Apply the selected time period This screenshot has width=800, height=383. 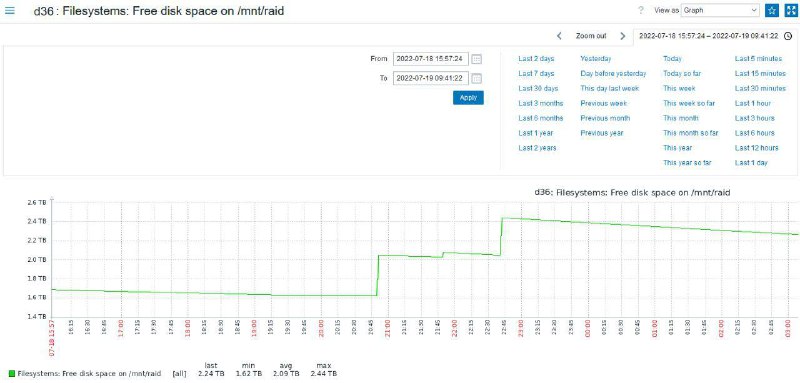(468, 97)
